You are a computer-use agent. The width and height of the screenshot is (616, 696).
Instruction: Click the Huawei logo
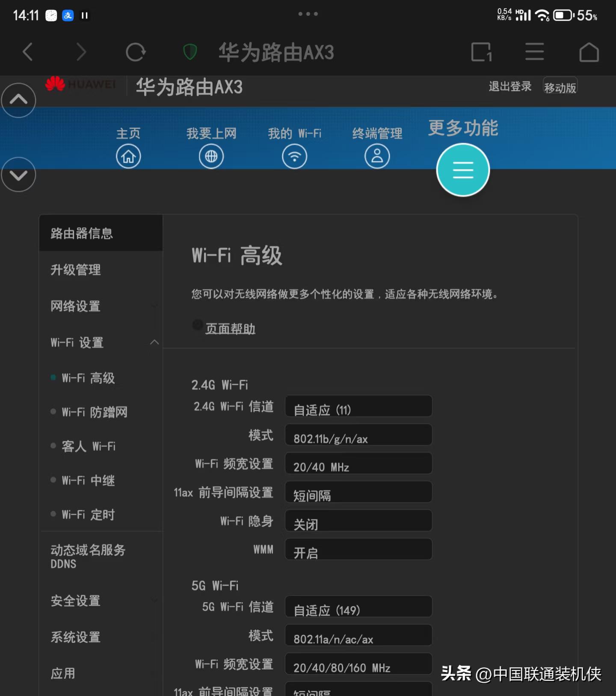[x=80, y=84]
